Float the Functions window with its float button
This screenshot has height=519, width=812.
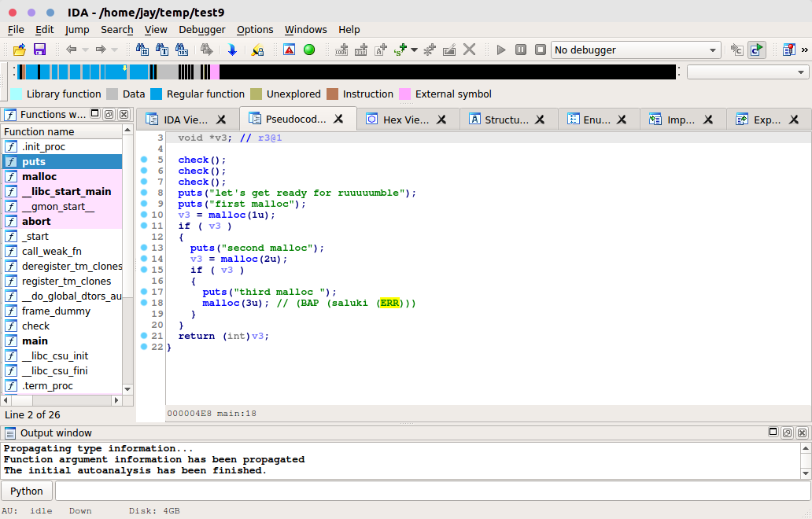pos(109,114)
